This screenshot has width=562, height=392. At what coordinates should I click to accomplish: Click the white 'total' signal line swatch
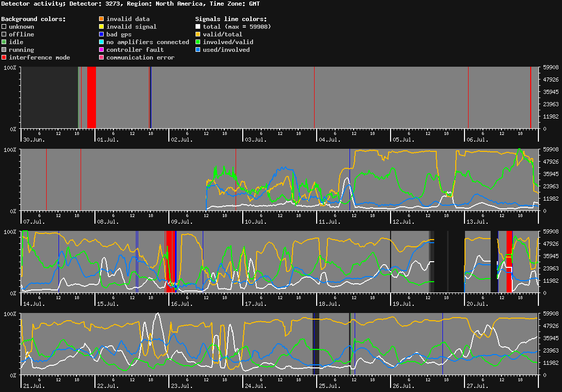[198, 27]
